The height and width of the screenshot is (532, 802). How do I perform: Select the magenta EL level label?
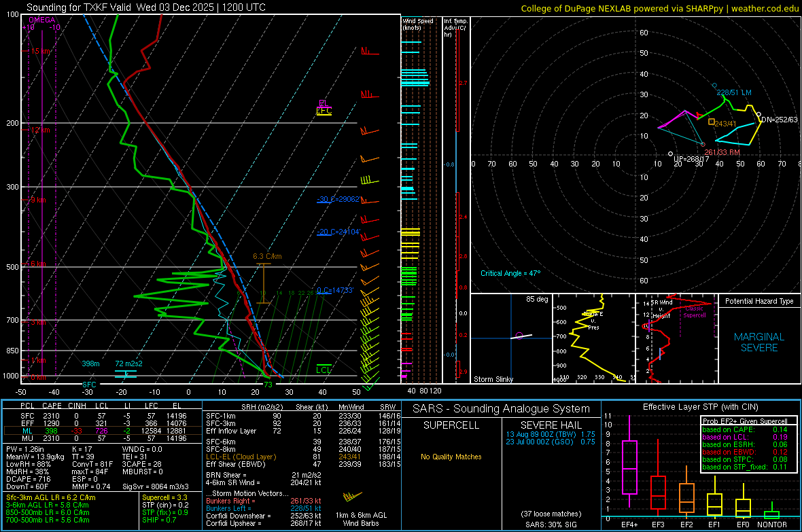(324, 103)
